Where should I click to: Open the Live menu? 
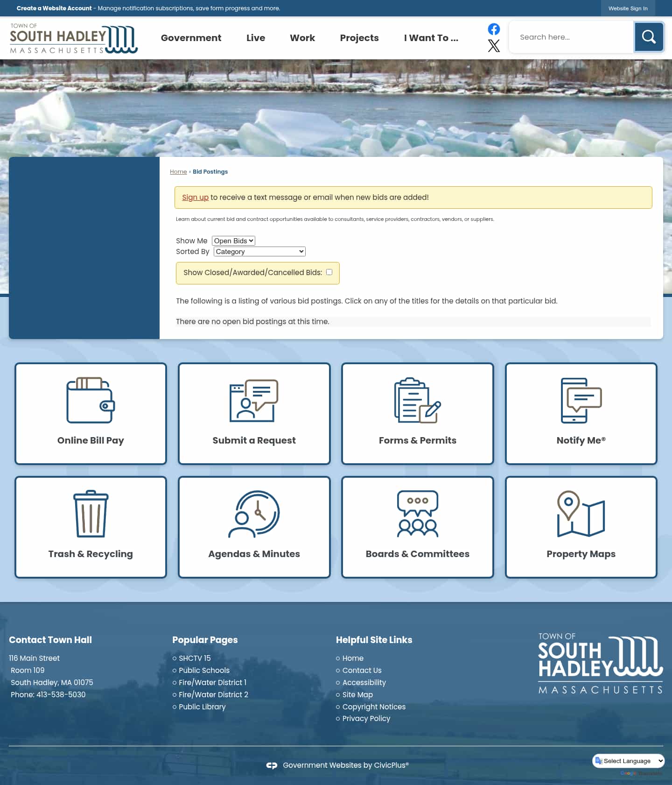click(x=256, y=38)
